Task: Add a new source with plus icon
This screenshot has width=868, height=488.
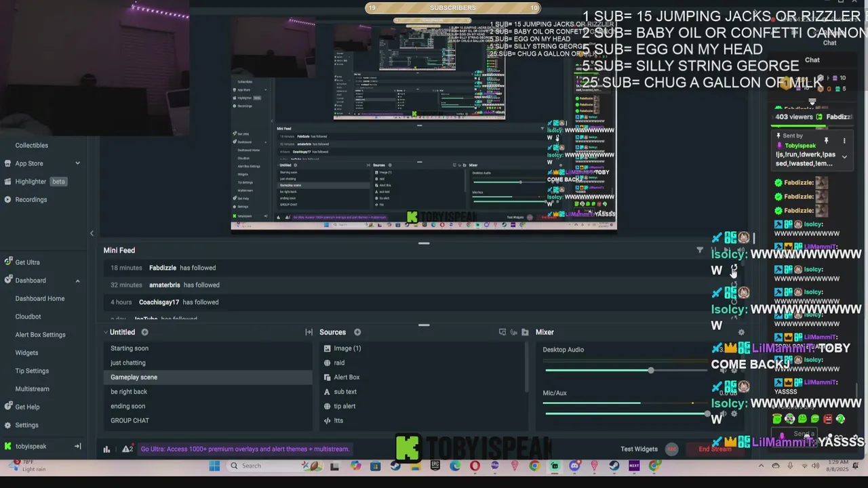Action: click(357, 332)
